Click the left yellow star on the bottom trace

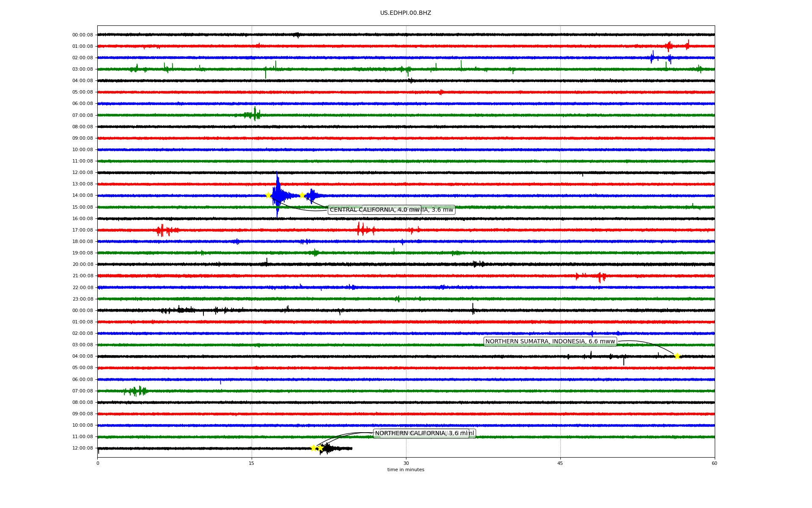click(x=314, y=448)
